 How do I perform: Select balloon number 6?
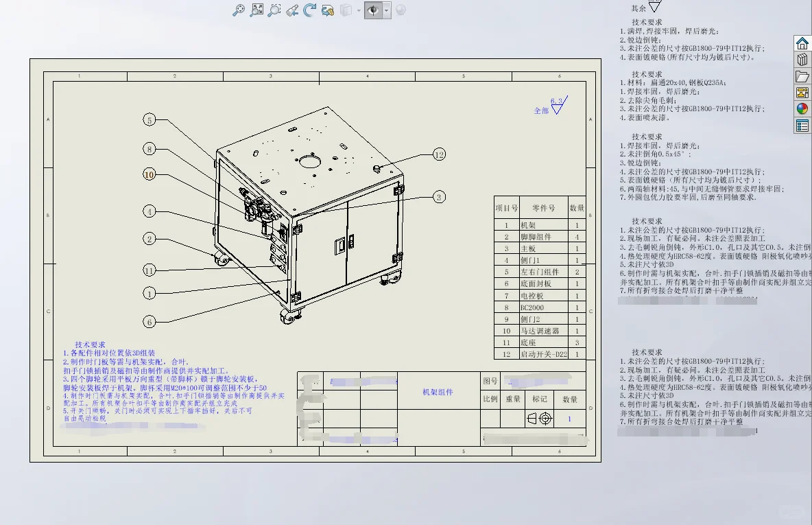(149, 322)
